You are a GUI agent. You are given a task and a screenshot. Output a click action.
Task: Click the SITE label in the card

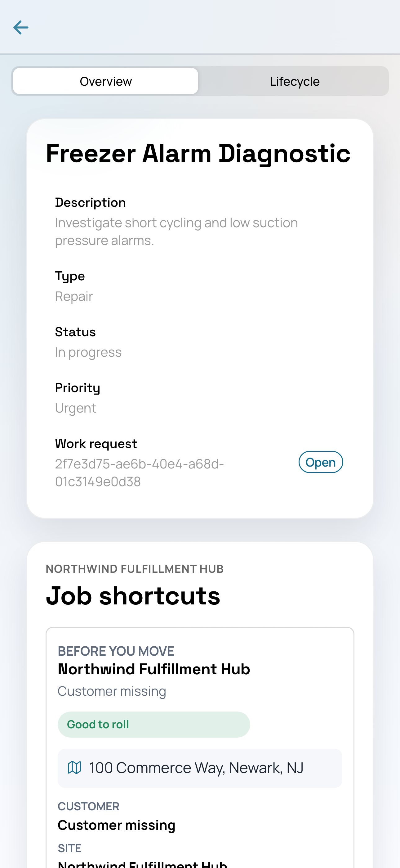tap(69, 848)
